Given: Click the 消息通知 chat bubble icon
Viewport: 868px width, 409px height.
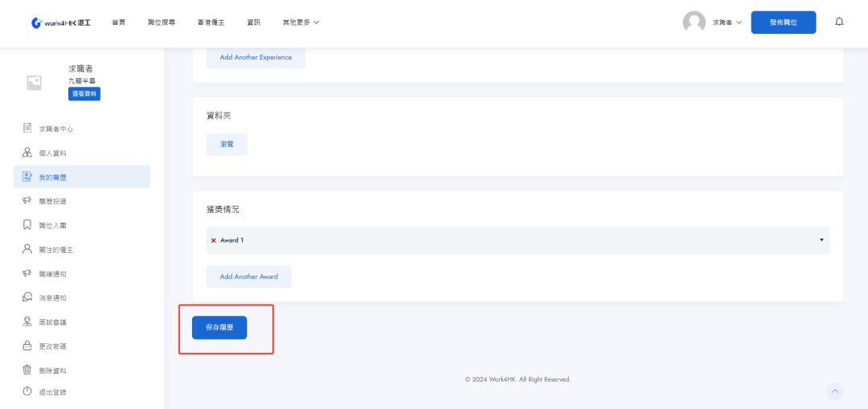Looking at the screenshot, I should click(27, 297).
